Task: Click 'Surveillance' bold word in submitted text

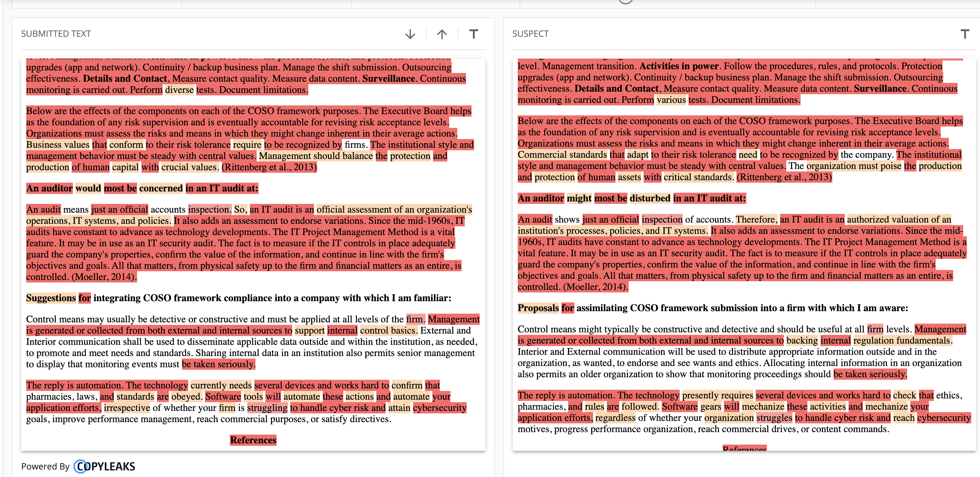Action: pos(388,79)
